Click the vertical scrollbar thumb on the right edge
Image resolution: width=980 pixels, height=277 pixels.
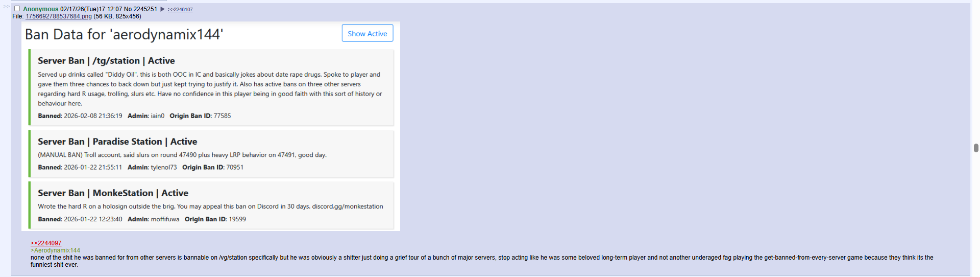tap(976, 148)
